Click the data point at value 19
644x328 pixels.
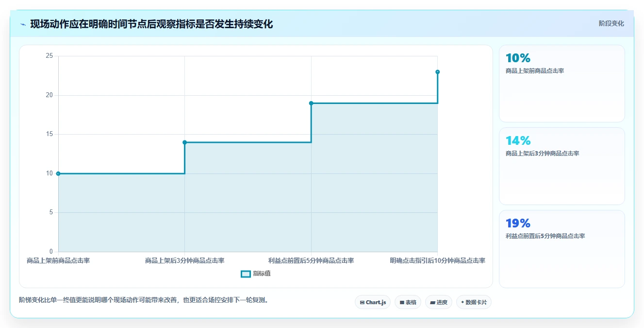click(x=311, y=103)
